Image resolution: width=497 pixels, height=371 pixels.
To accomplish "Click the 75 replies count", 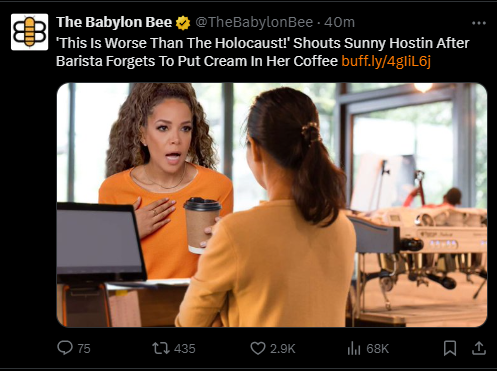I will (x=84, y=349).
